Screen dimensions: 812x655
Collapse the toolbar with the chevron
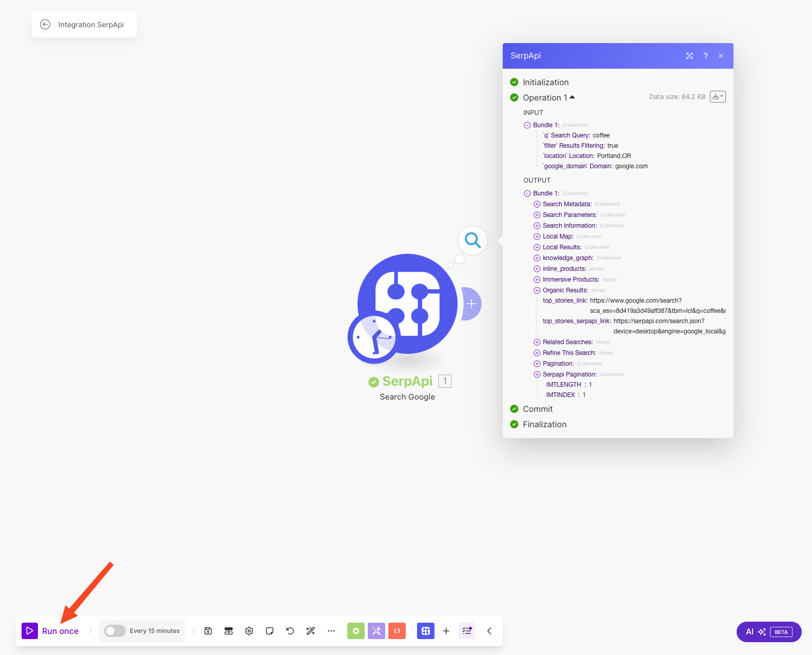coord(489,631)
